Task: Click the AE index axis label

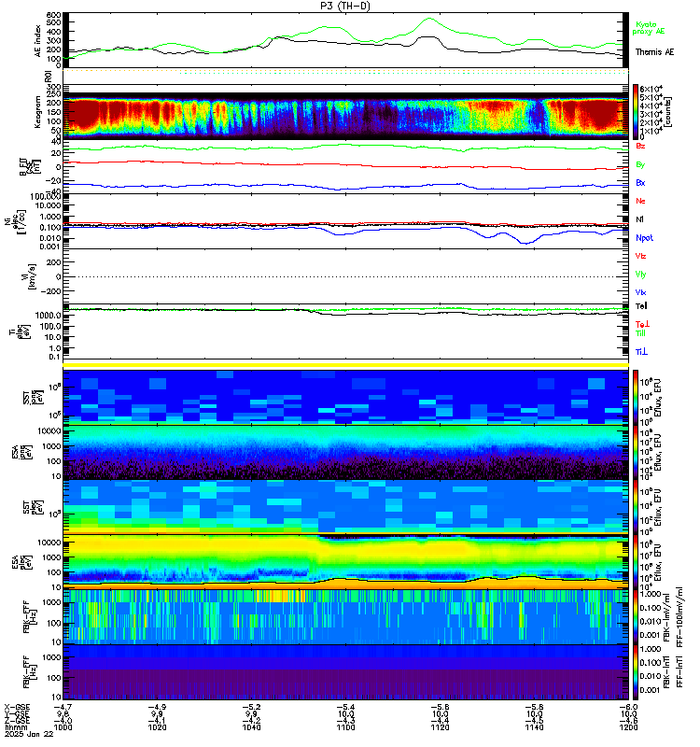Action: point(37,41)
